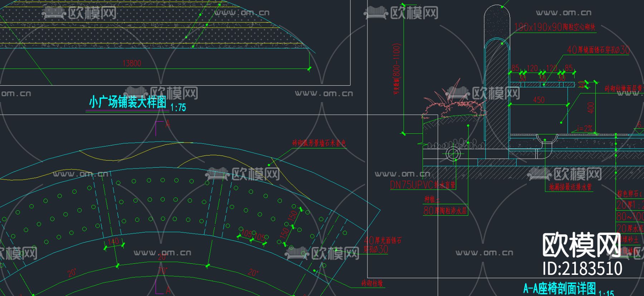The image size is (644, 296).
Task: Select the '40厚光面锈石 穿孔ø30' note
Action: [382, 245]
